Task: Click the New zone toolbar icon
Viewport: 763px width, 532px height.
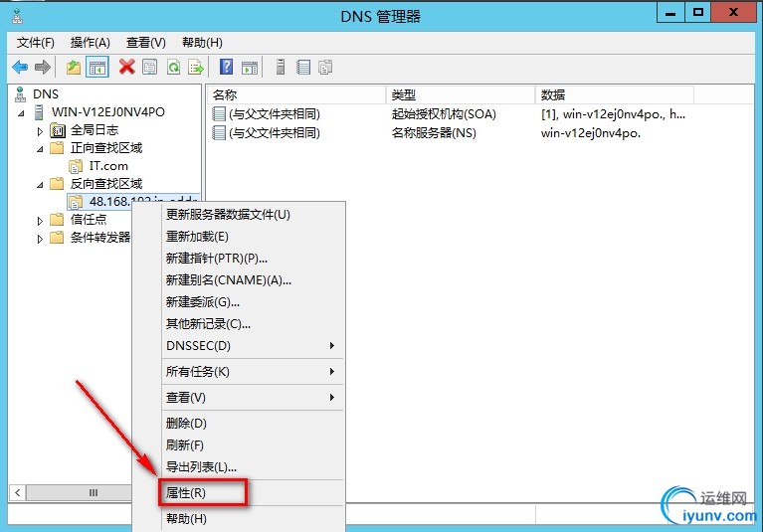Action: [325, 67]
